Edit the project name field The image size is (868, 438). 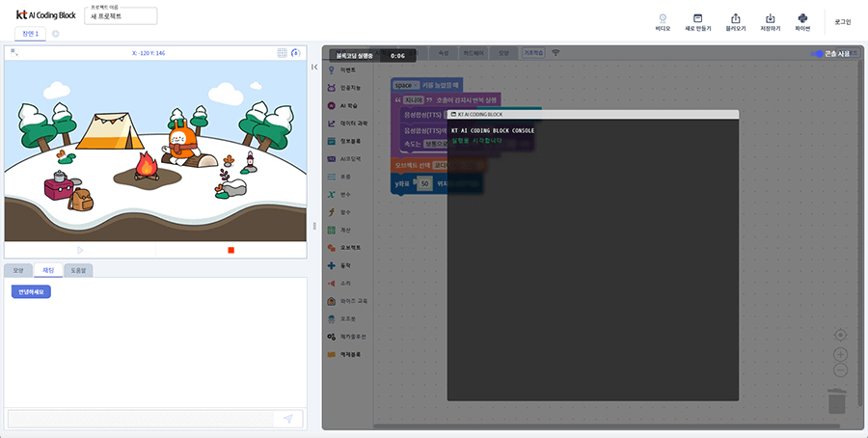pyautogui.click(x=121, y=16)
